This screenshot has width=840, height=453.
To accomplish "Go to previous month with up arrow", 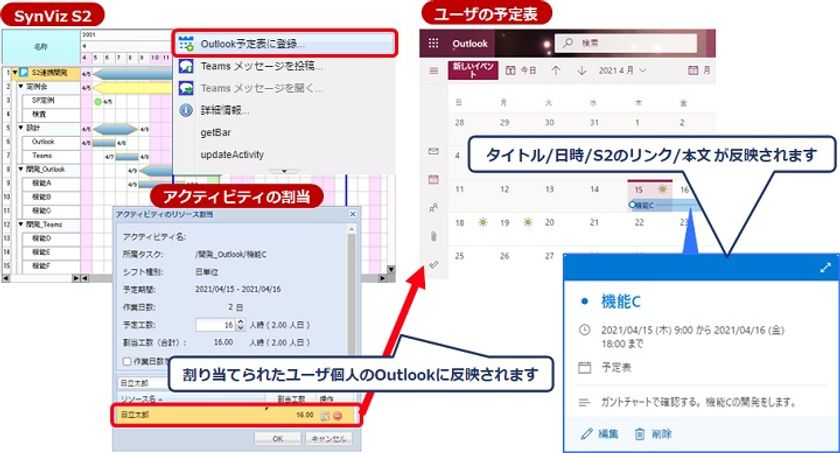I will tap(556, 70).
